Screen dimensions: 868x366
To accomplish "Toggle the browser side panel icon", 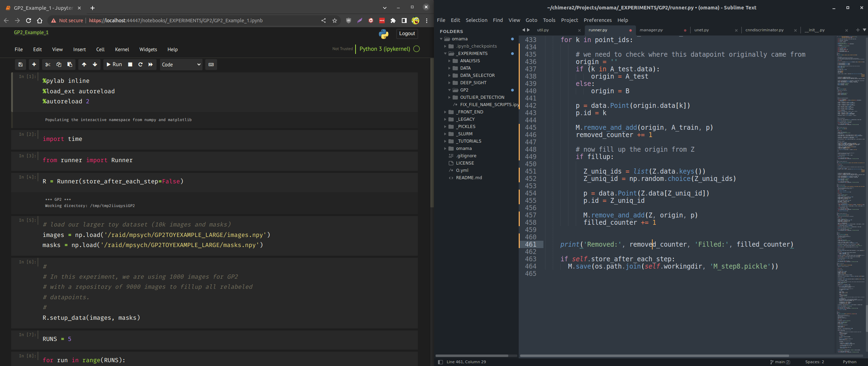I will (x=404, y=21).
